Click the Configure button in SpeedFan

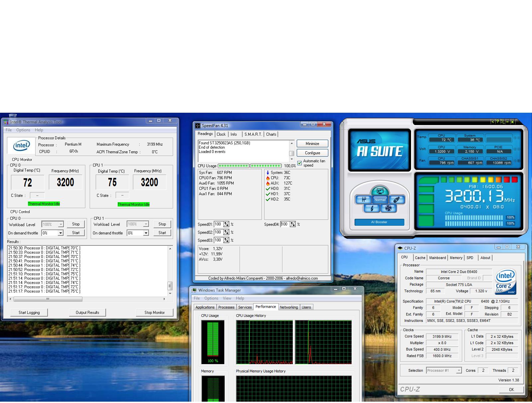312,153
